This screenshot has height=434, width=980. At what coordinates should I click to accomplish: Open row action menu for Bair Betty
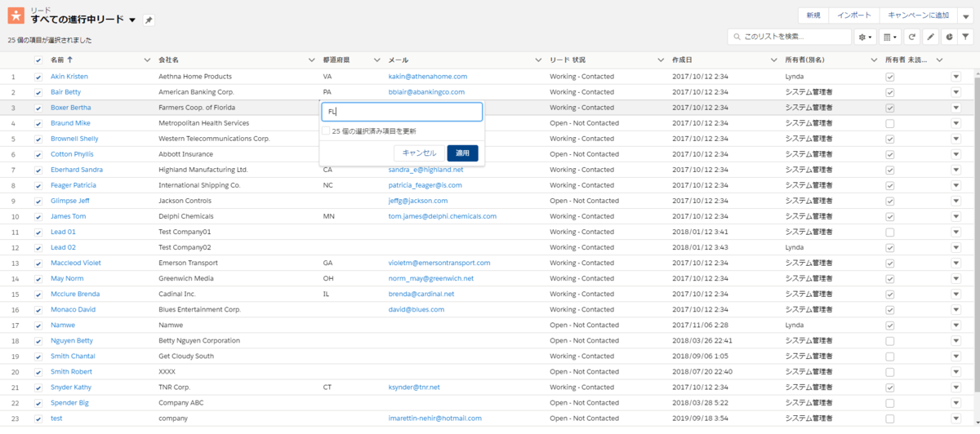(956, 91)
